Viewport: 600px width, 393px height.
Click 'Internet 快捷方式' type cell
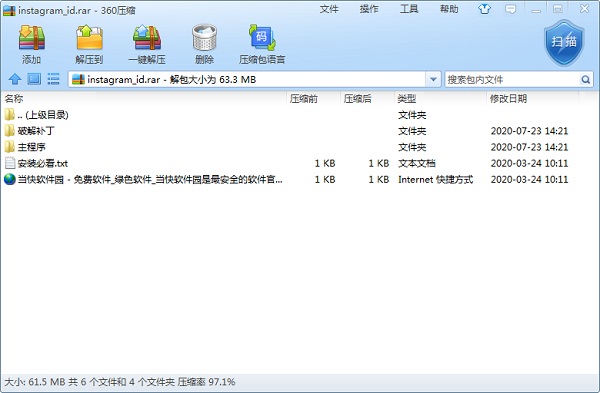pos(435,179)
